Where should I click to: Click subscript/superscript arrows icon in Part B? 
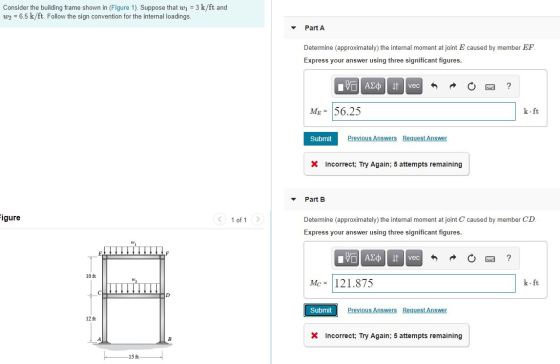[395, 258]
